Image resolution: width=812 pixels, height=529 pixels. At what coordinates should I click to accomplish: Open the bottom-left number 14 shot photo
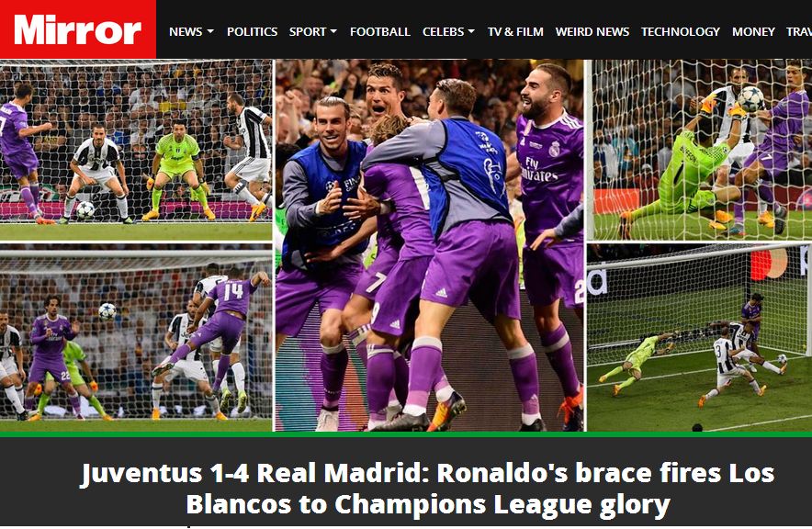(136, 337)
